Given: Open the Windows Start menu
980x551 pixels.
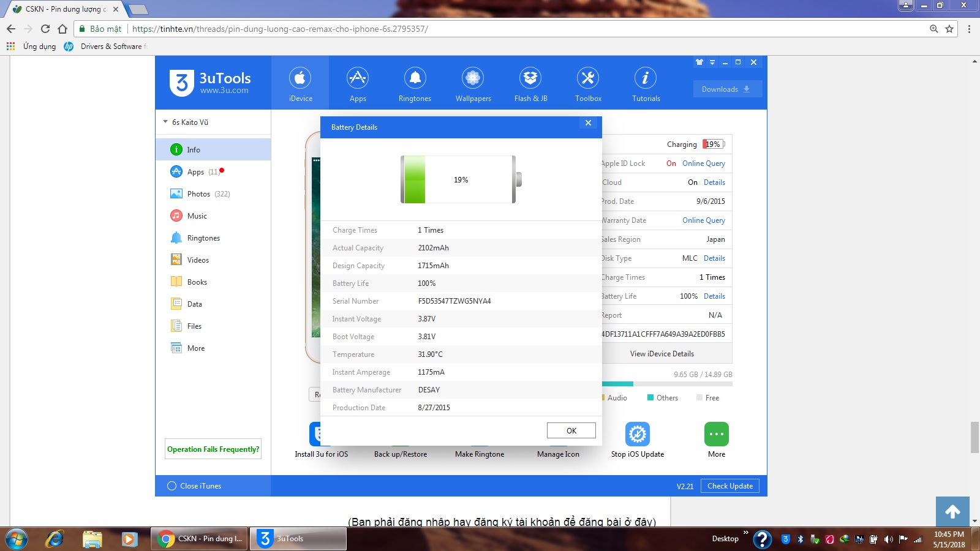Looking at the screenshot, I should 17,539.
